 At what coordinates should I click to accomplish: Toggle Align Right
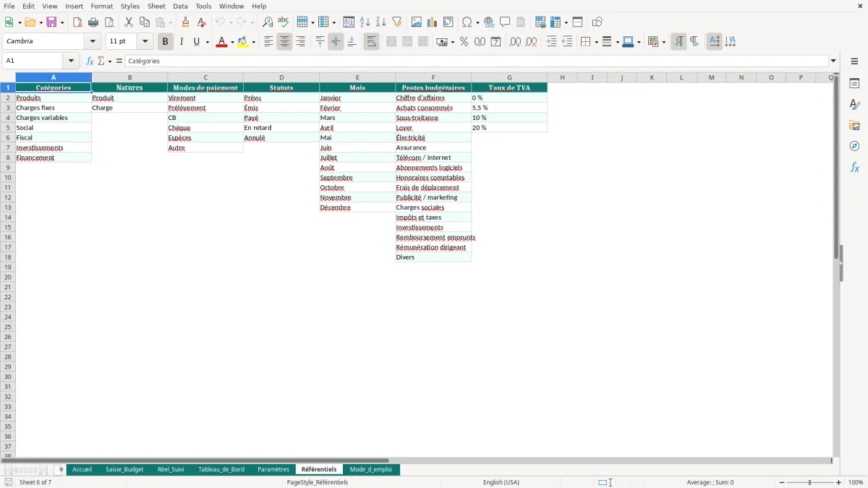(300, 42)
